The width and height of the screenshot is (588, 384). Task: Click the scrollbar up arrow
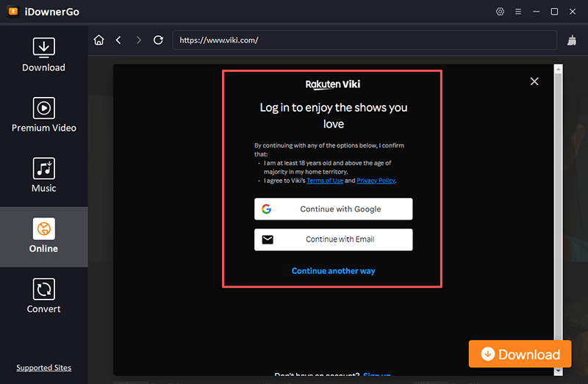[x=559, y=69]
